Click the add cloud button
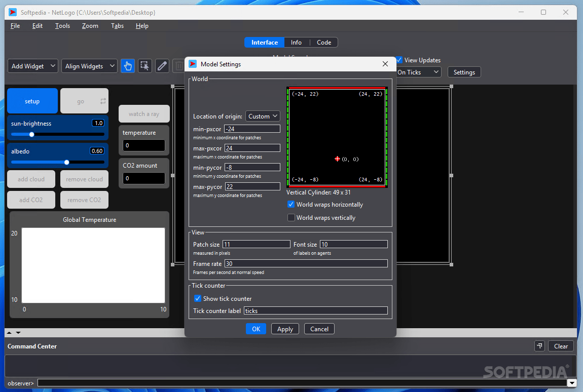 coord(31,179)
